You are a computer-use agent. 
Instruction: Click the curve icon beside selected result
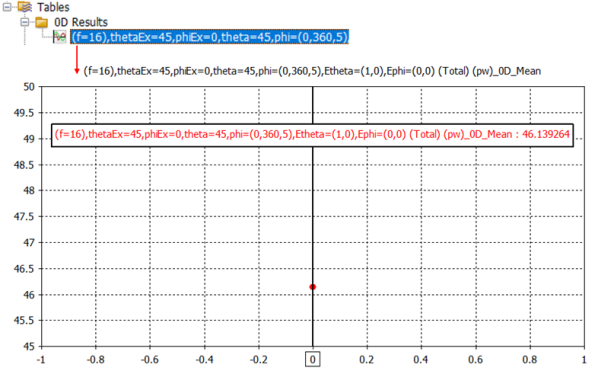[60, 37]
